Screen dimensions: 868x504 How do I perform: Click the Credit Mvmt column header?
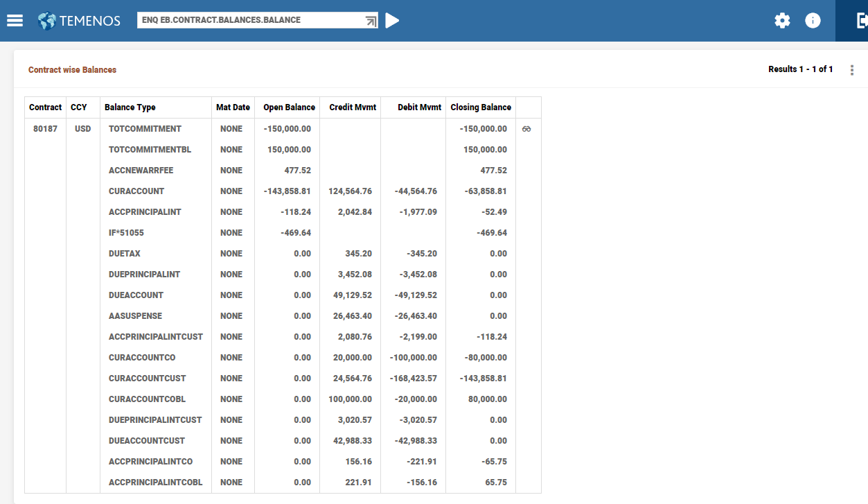[353, 107]
